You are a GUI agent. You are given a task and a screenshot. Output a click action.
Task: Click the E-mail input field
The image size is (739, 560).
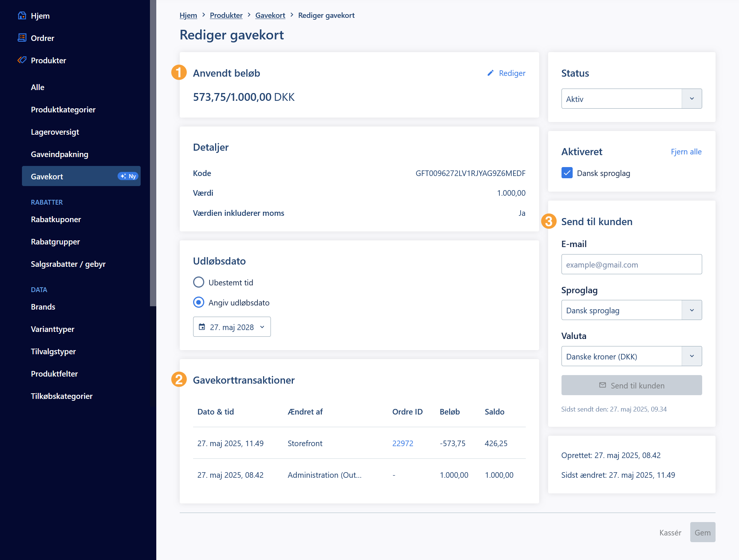[x=631, y=265]
